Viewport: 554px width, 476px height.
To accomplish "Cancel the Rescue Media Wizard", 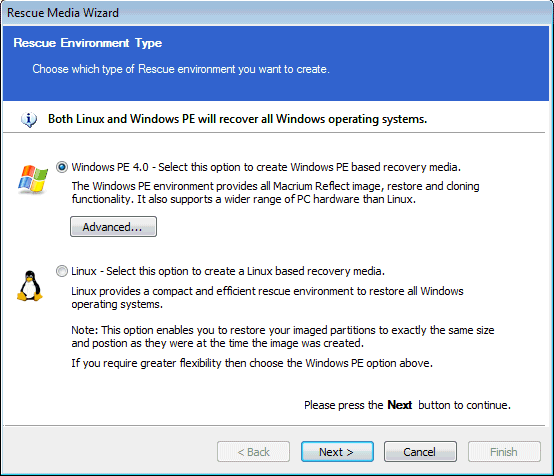I will coord(420,451).
